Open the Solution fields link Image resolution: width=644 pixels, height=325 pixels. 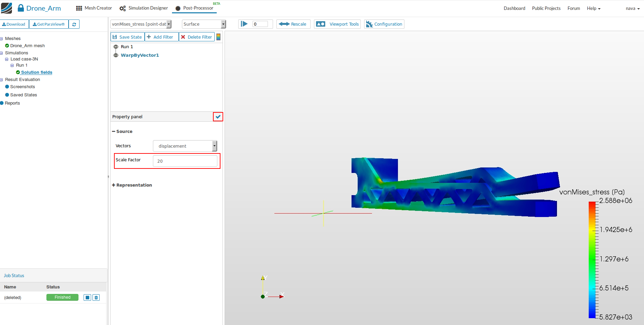click(37, 72)
